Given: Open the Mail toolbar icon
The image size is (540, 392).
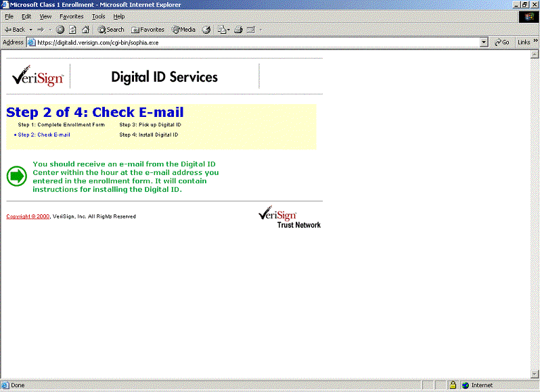Looking at the screenshot, I should click(x=222, y=30).
